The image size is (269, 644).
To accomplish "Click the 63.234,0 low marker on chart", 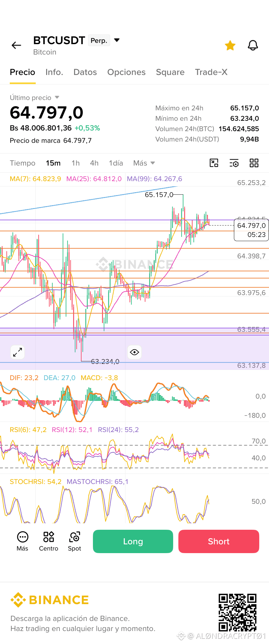I will pyautogui.click(x=105, y=361).
